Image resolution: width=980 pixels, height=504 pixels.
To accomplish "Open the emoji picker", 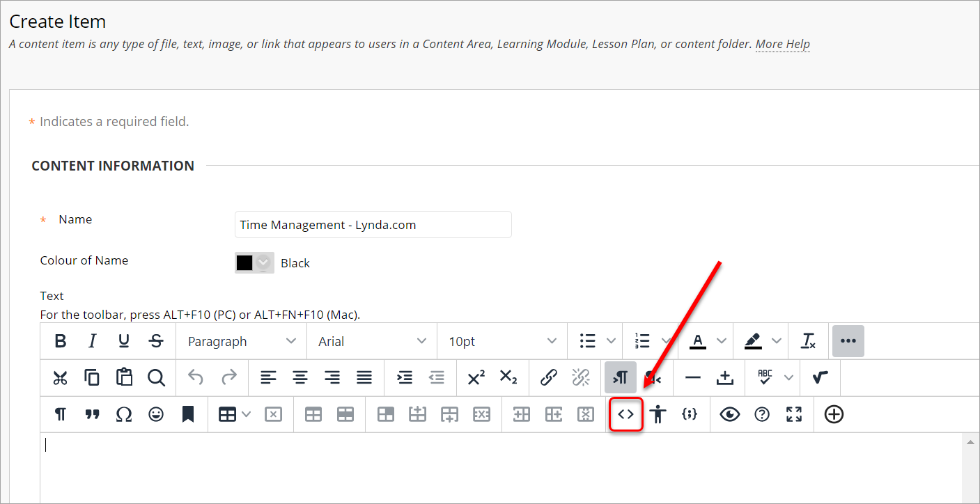I will 156,414.
